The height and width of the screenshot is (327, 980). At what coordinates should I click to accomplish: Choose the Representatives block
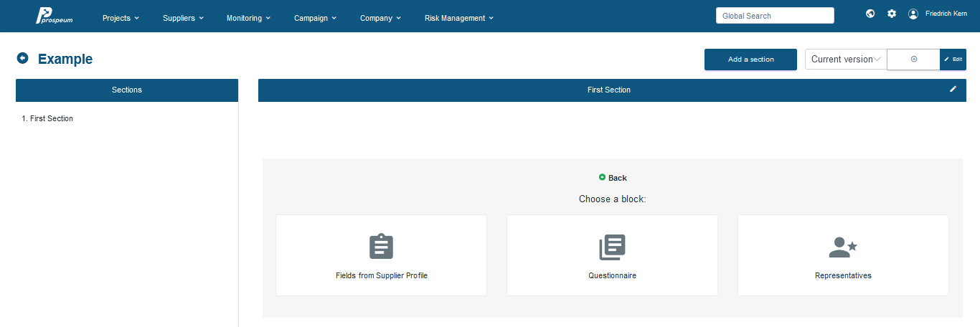pos(843,255)
